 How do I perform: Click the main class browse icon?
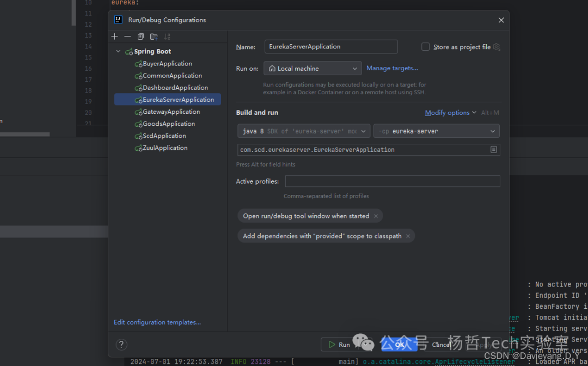[x=493, y=150]
